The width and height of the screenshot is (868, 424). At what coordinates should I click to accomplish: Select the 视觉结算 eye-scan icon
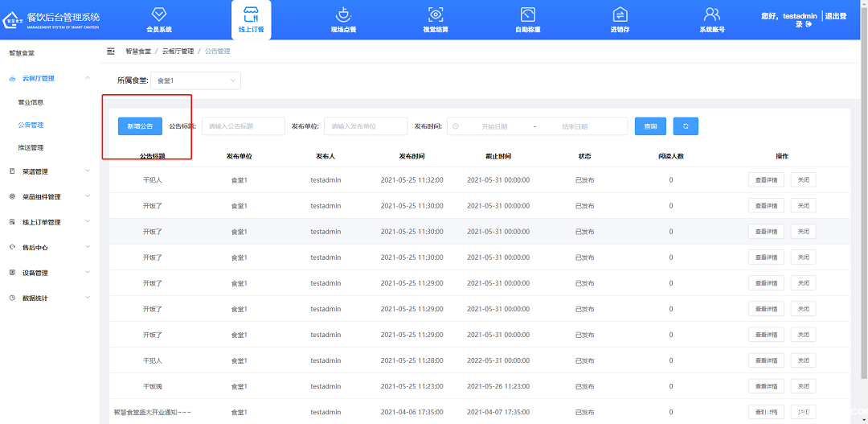tap(436, 14)
